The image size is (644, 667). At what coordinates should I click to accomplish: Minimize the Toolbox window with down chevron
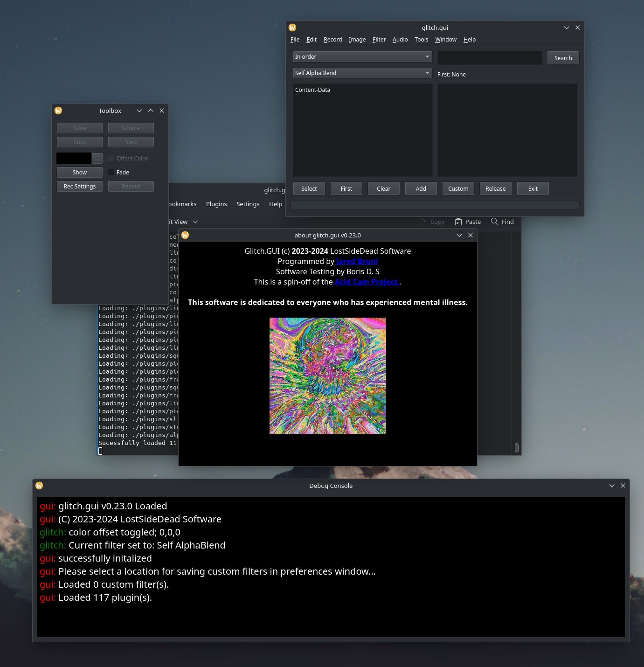coord(139,111)
